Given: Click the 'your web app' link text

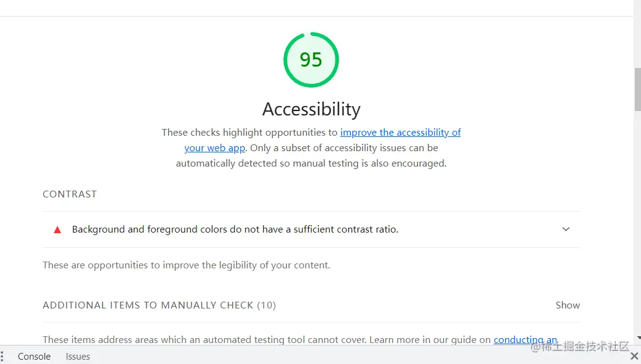Looking at the screenshot, I should click(214, 148).
